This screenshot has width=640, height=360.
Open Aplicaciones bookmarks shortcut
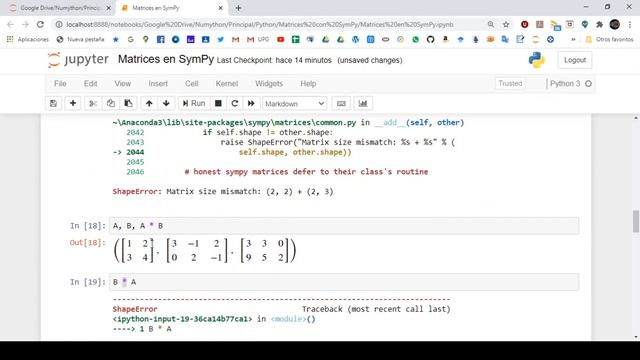[x=28, y=40]
